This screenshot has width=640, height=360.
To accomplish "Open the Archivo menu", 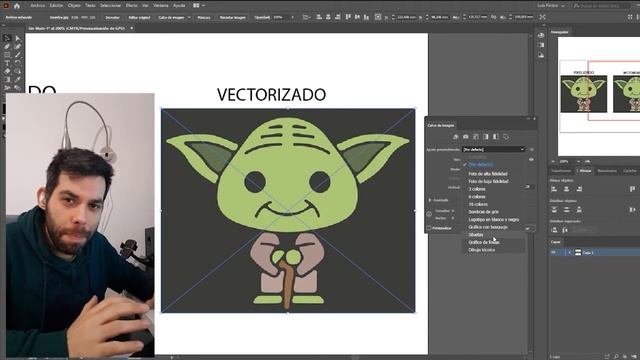I will [38, 6].
